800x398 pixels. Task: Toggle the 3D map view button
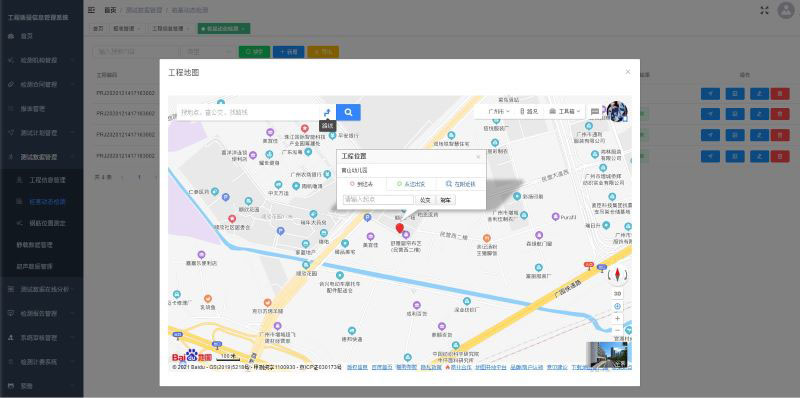[617, 293]
